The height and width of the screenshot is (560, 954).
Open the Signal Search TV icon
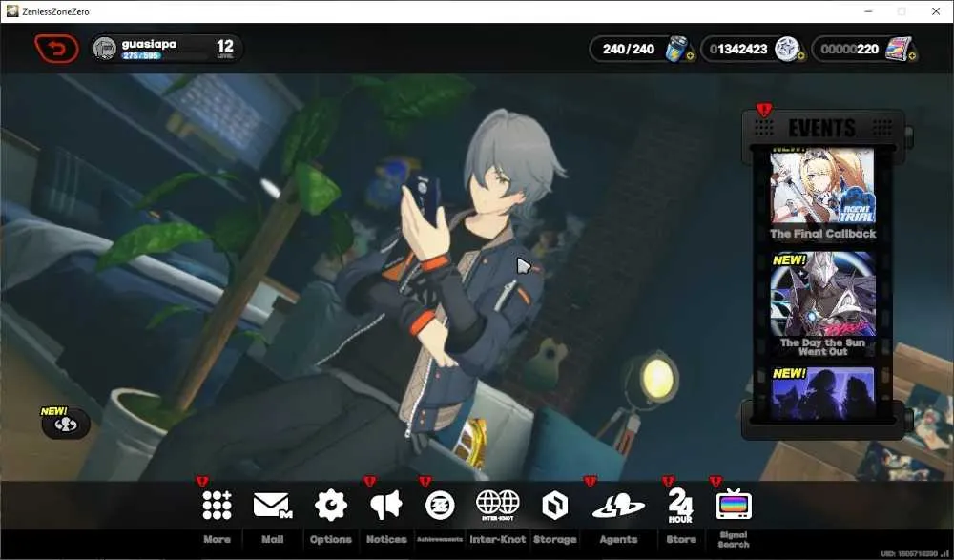[734, 505]
